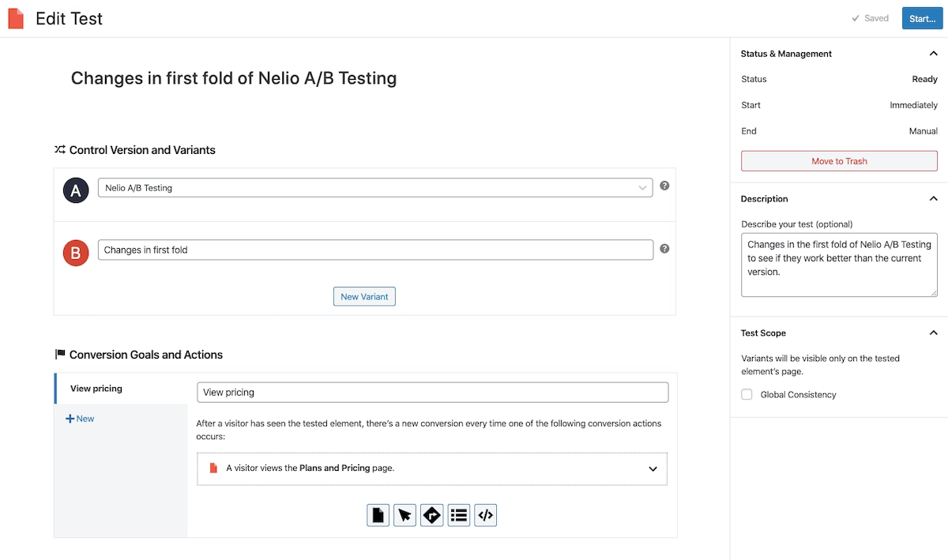The height and width of the screenshot is (560, 948).
Task: Add a custom code event action
Action: click(x=486, y=516)
